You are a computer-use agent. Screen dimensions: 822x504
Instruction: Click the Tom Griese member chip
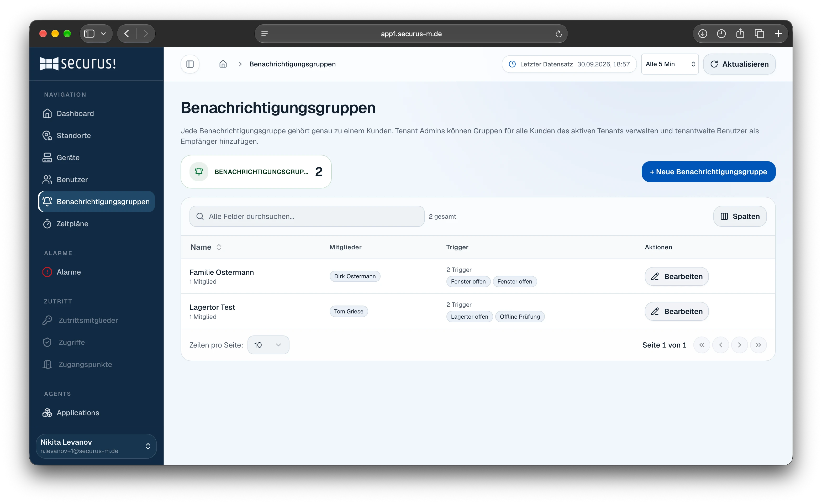pos(349,311)
